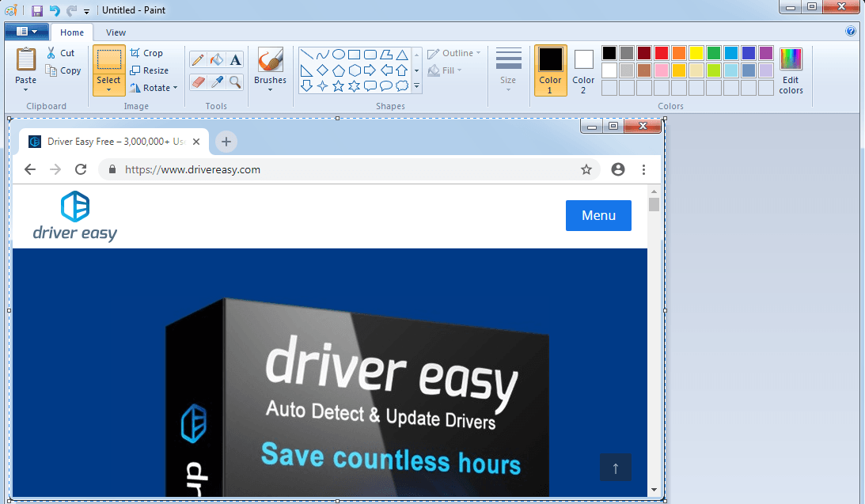The image size is (865, 504).
Task: Select the Text tool
Action: click(x=235, y=60)
